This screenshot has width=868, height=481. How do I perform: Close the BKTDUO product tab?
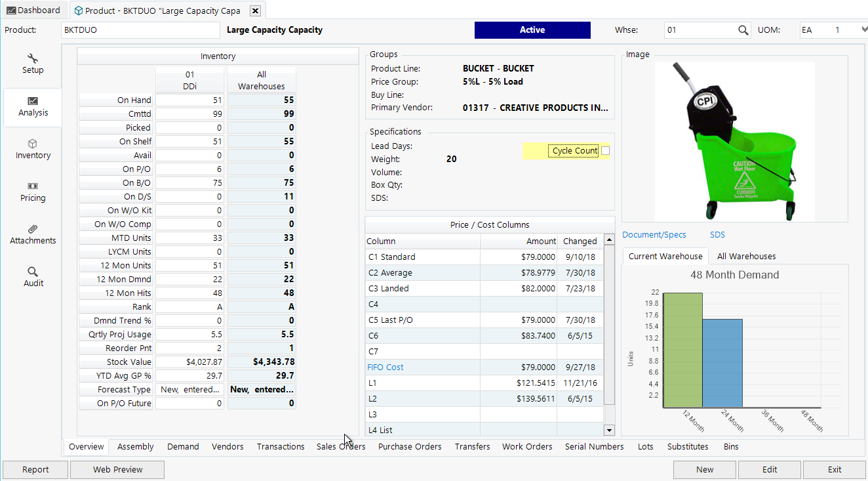[255, 10]
